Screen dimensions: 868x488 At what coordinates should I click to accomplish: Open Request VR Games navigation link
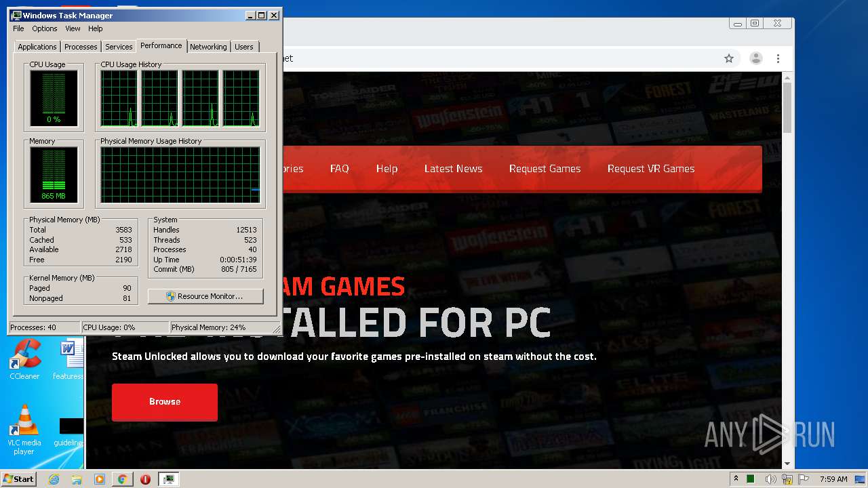pos(651,169)
